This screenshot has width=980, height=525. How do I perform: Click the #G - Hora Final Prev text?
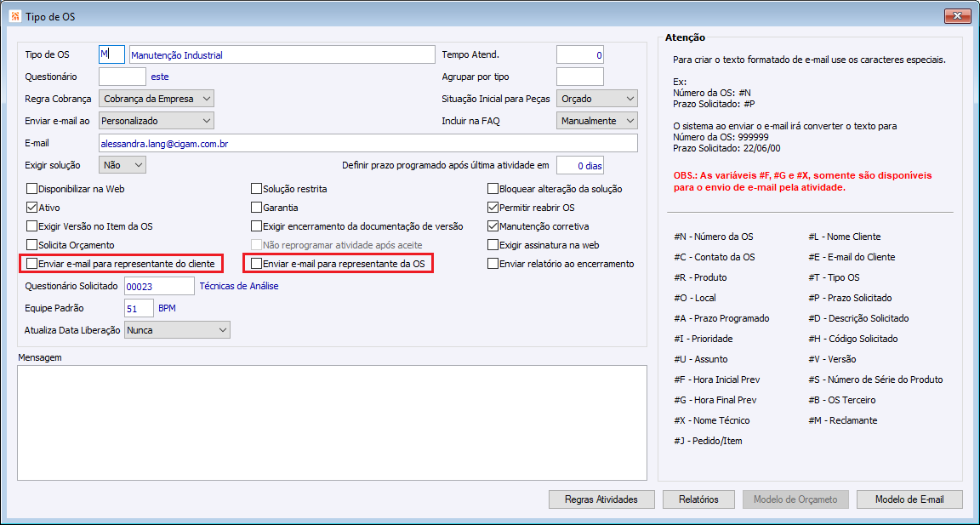pyautogui.click(x=715, y=400)
